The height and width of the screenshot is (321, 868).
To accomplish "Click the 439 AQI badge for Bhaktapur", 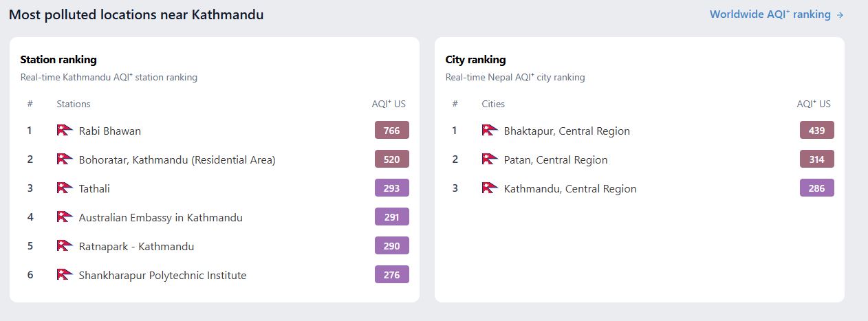I will [817, 130].
